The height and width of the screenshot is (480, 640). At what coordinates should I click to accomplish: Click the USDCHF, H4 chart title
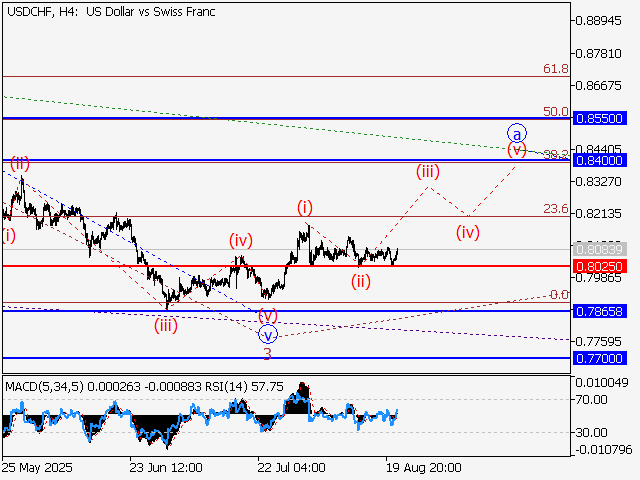39,10
